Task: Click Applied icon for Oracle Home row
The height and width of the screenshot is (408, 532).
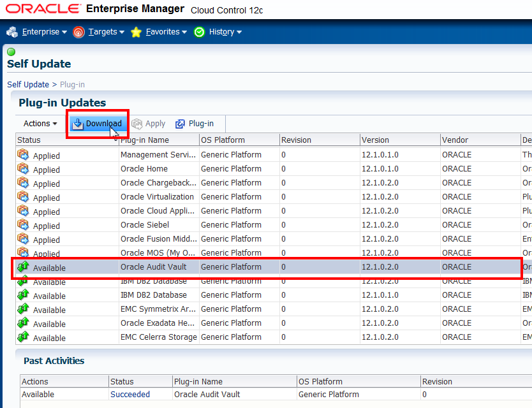Action: [23, 168]
